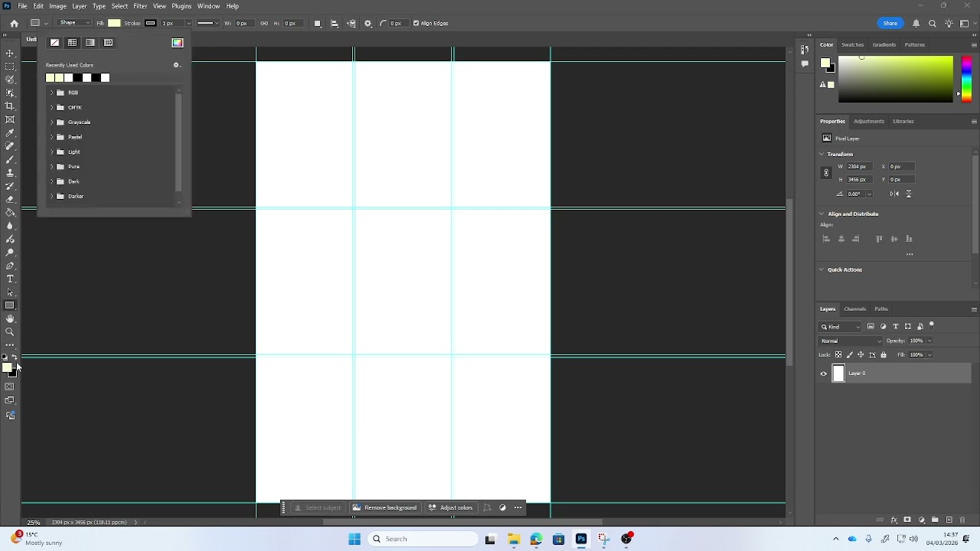Hide Layer 0 with the eye icon

click(824, 373)
